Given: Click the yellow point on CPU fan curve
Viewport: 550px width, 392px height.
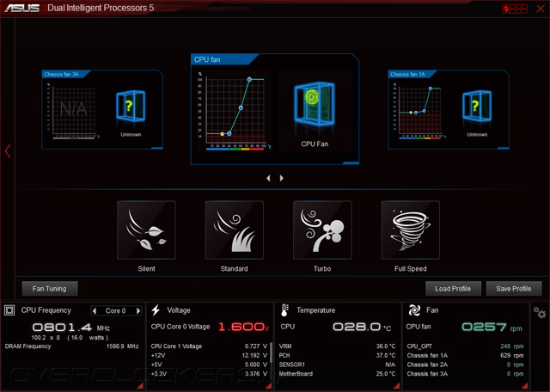Looking at the screenshot, I should [222, 134].
